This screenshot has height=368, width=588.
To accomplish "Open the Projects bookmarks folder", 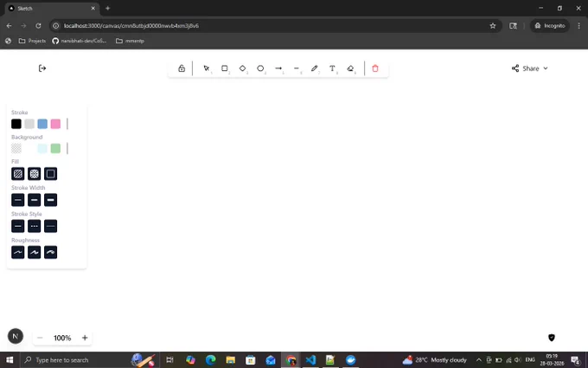I will coord(32,41).
